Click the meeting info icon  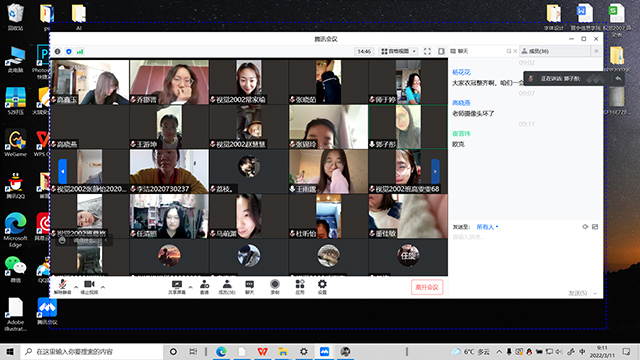point(58,51)
